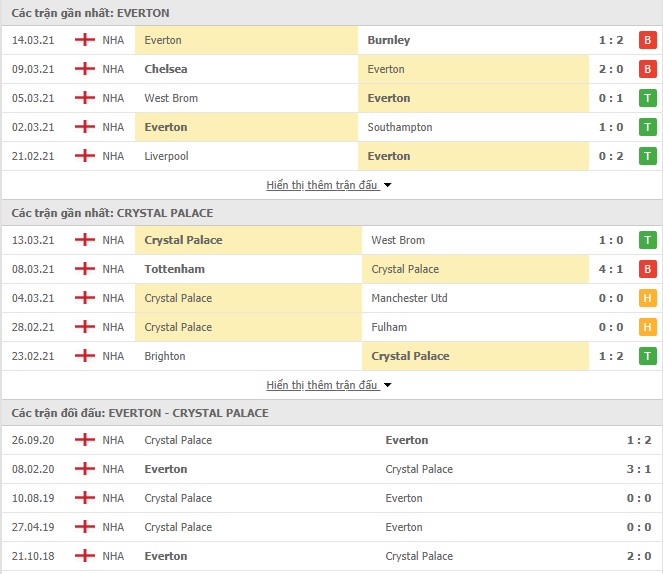Click green T badge on Brighton–Crystal Palace row

[647, 356]
